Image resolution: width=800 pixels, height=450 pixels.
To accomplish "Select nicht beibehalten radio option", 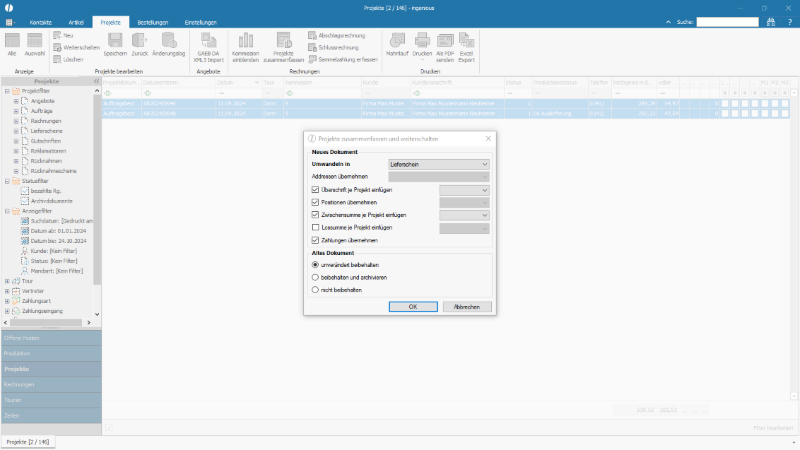I will coord(315,290).
